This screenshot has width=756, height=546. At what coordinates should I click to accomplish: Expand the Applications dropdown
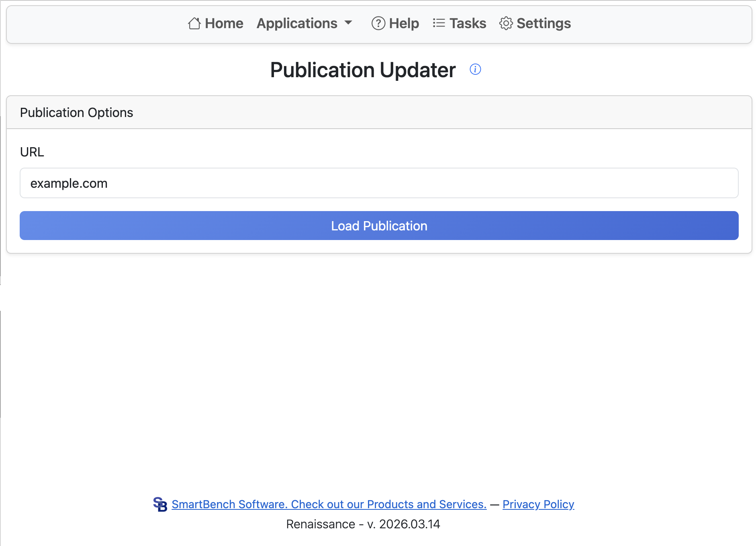(304, 23)
